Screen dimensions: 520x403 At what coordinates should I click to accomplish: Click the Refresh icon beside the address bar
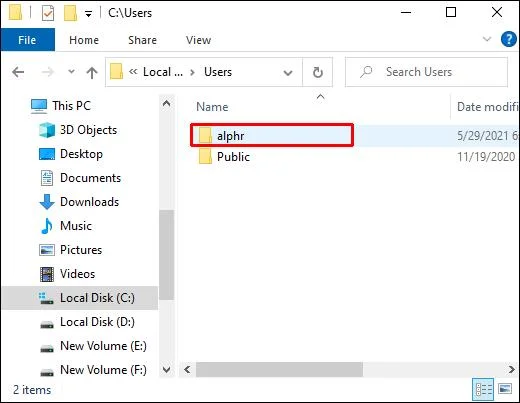pyautogui.click(x=318, y=72)
